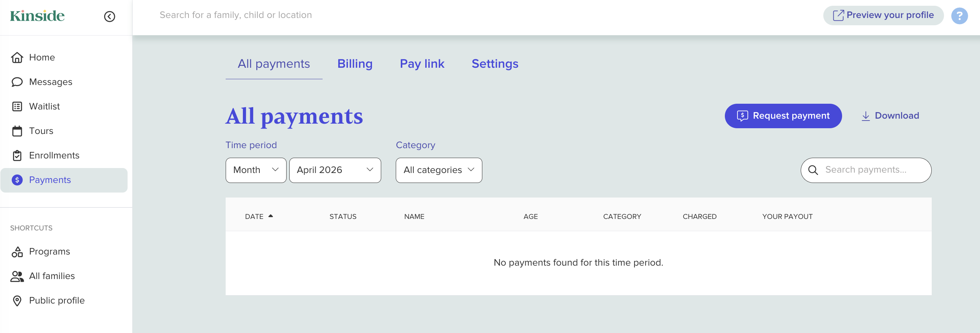Open Waitlist in the sidebar
Screen dimensions: 980x333
[x=64, y=106]
